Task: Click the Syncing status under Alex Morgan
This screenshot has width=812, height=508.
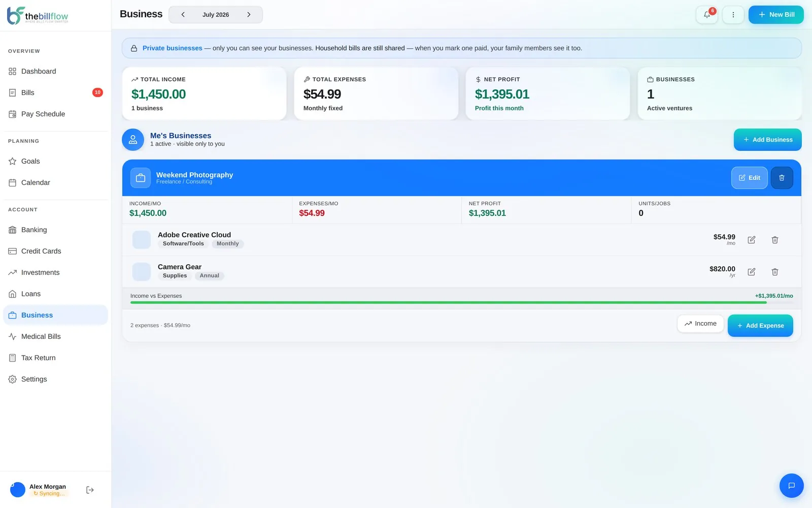Action: click(49, 494)
